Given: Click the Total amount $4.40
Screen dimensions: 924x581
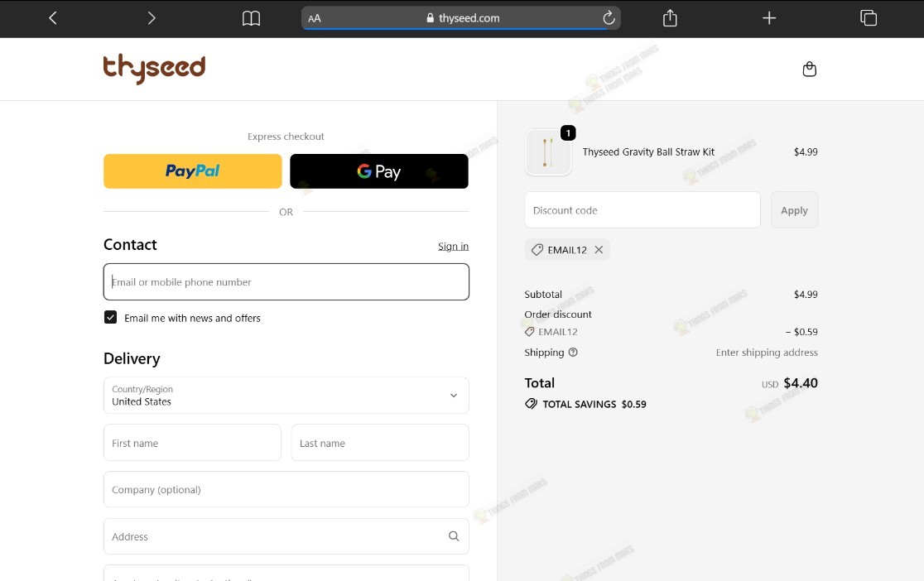Looking at the screenshot, I should tap(801, 383).
